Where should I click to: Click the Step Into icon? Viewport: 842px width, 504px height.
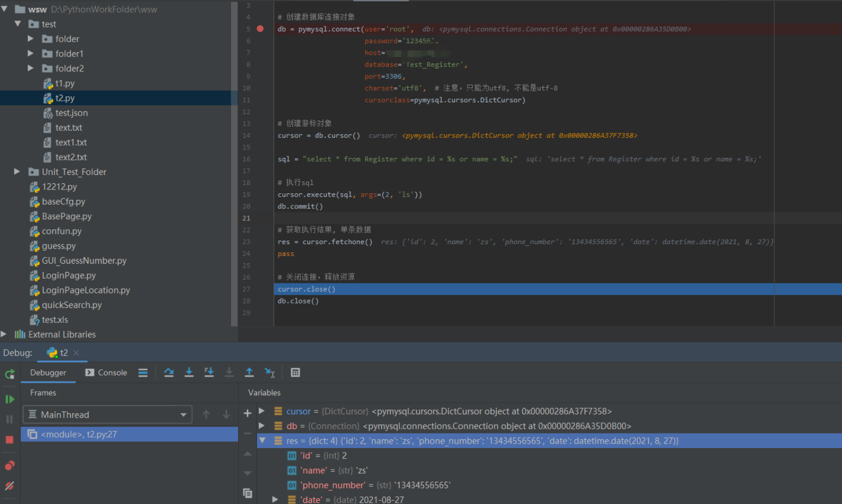click(189, 373)
